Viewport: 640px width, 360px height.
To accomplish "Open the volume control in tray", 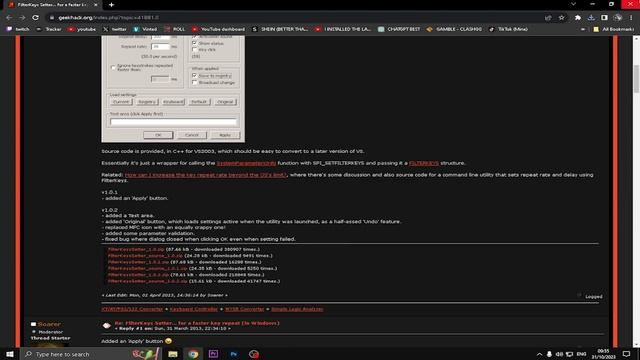I will (x=559, y=354).
